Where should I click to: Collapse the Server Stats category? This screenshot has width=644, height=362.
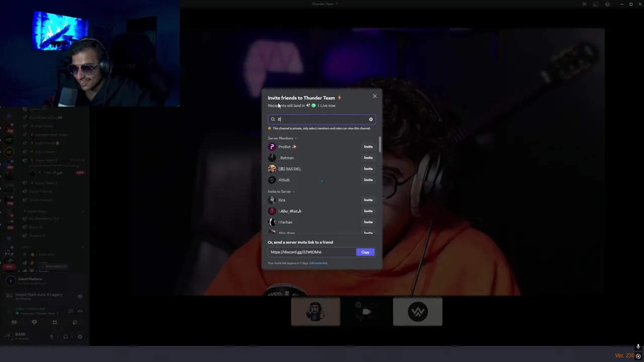tap(36, 211)
